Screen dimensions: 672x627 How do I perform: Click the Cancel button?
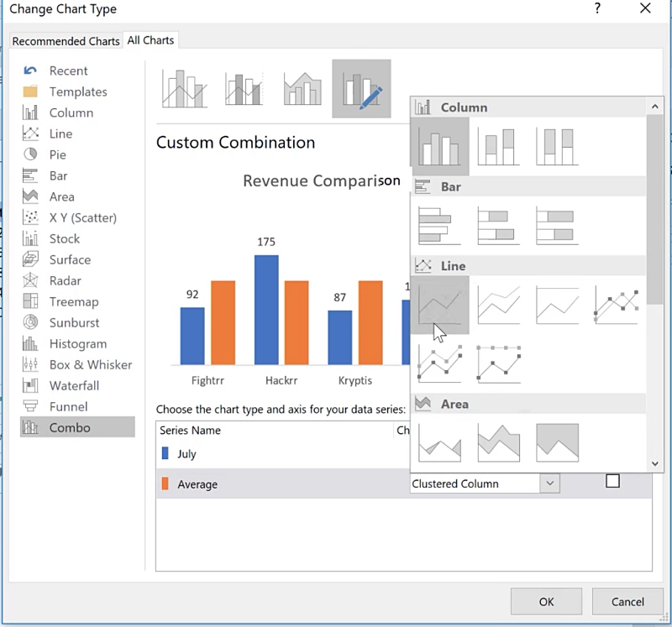click(x=627, y=601)
